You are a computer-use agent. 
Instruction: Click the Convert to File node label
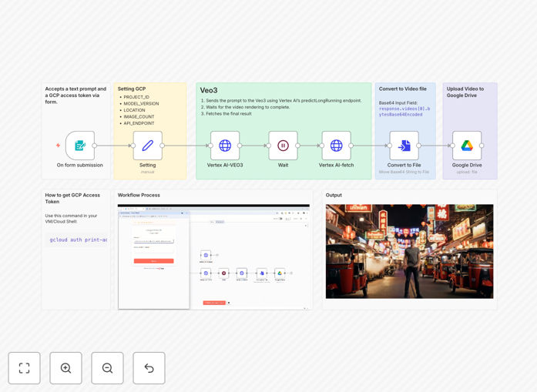[404, 165]
